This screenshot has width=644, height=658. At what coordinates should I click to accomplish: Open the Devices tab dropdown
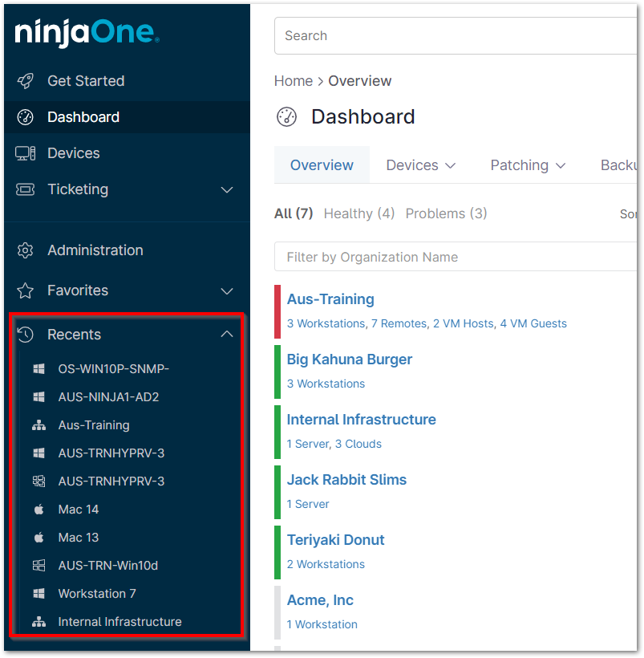421,165
